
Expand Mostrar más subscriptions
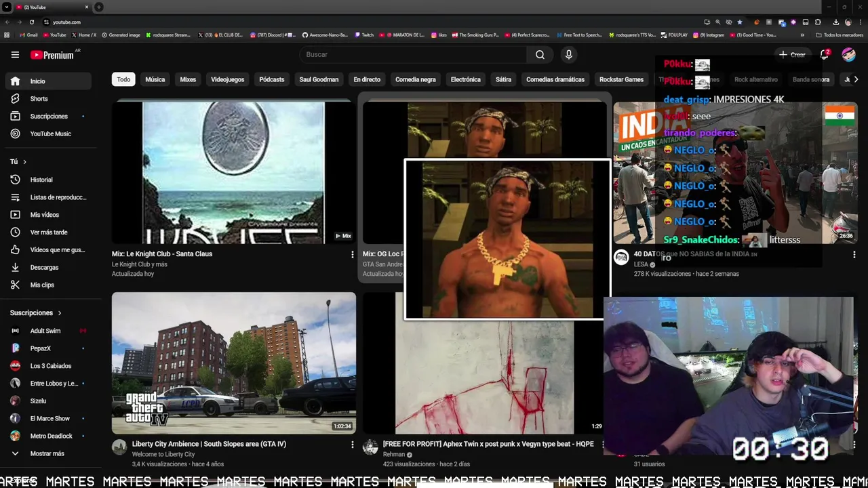46,453
